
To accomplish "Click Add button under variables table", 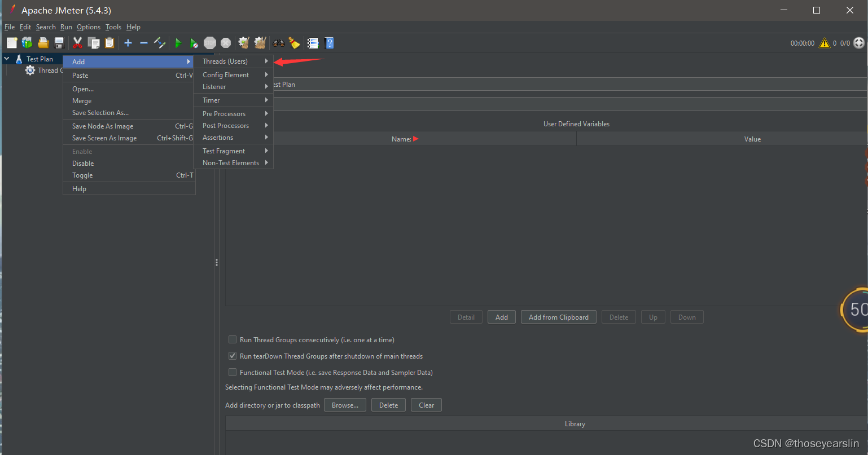I will tap(502, 317).
